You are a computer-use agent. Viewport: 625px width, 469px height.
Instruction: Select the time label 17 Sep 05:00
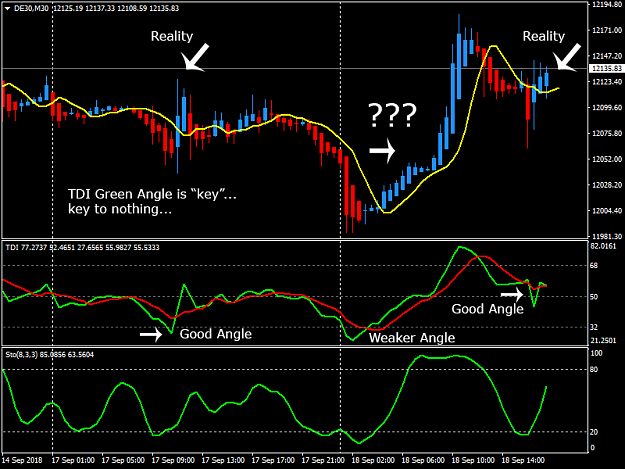[x=123, y=460]
